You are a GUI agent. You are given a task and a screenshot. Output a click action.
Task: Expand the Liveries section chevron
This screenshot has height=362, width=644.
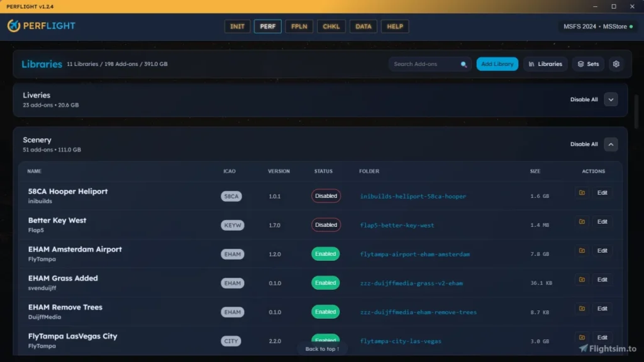(611, 99)
